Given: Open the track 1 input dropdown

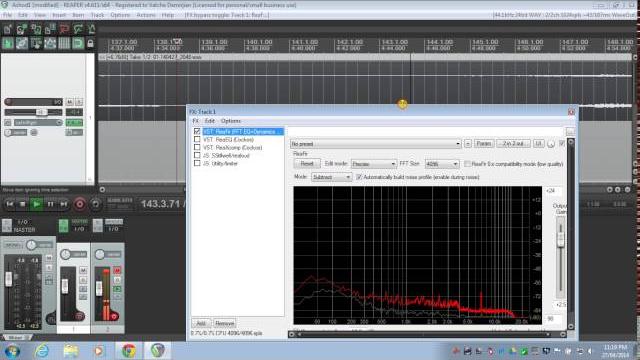Looking at the screenshot, I should [38, 122].
